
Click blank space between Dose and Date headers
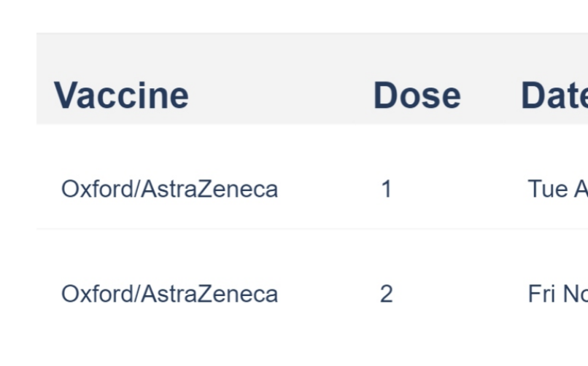[x=490, y=96]
